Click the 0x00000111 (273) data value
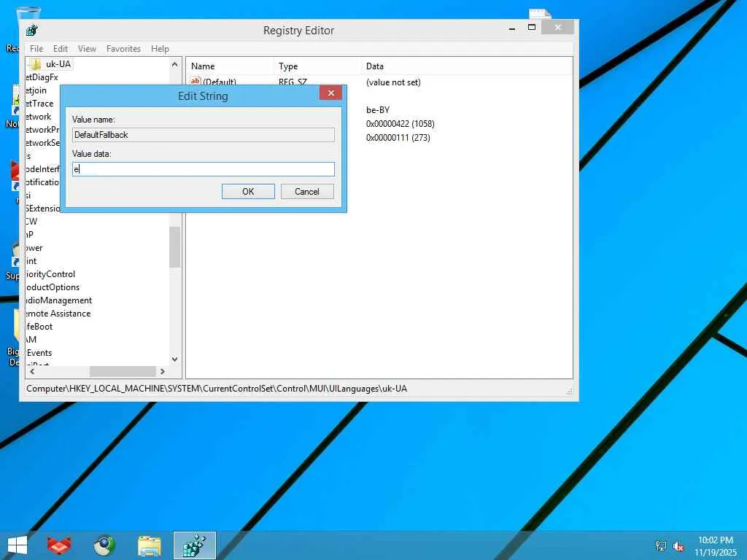This screenshot has width=747, height=560. click(398, 138)
